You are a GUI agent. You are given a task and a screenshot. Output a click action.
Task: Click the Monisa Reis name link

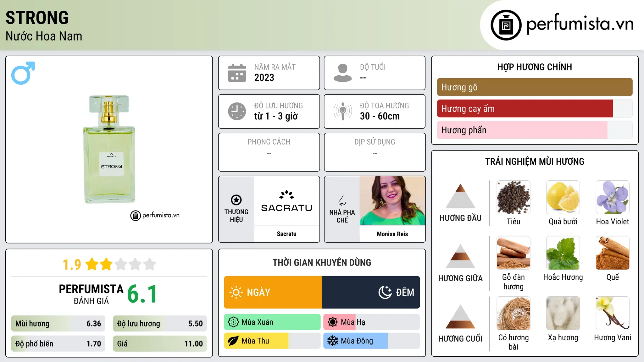pyautogui.click(x=392, y=234)
